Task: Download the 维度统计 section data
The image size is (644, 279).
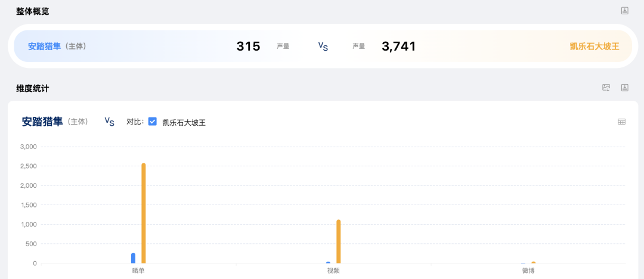Action: [x=625, y=88]
